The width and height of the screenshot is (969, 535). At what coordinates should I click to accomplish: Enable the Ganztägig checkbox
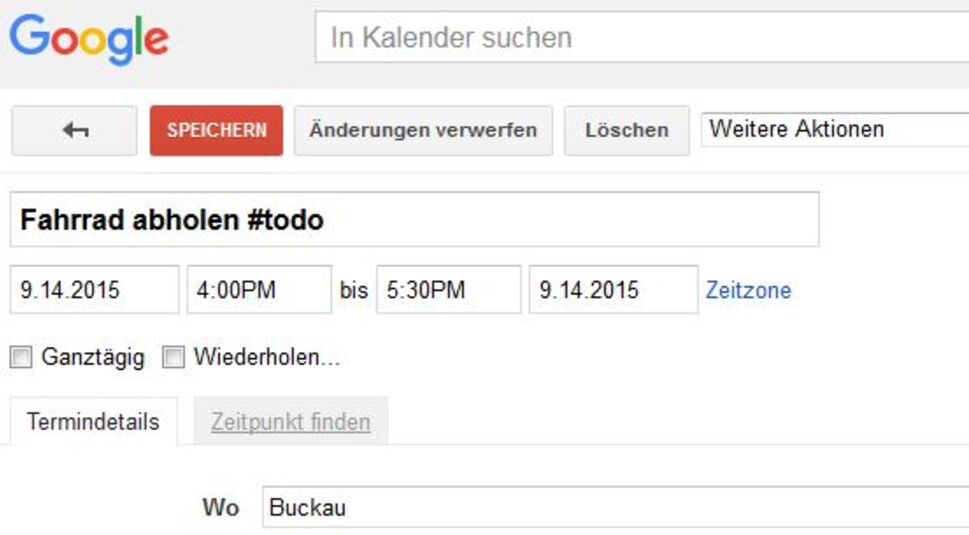coord(21,357)
